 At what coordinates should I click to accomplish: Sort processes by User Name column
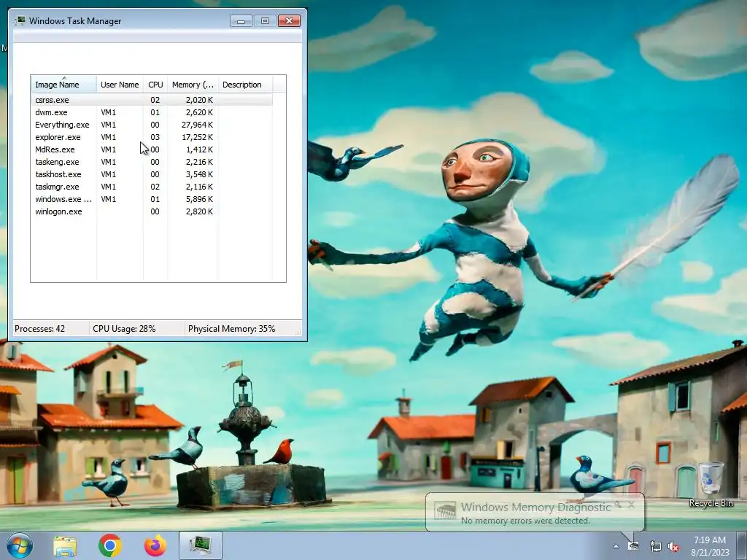click(120, 85)
